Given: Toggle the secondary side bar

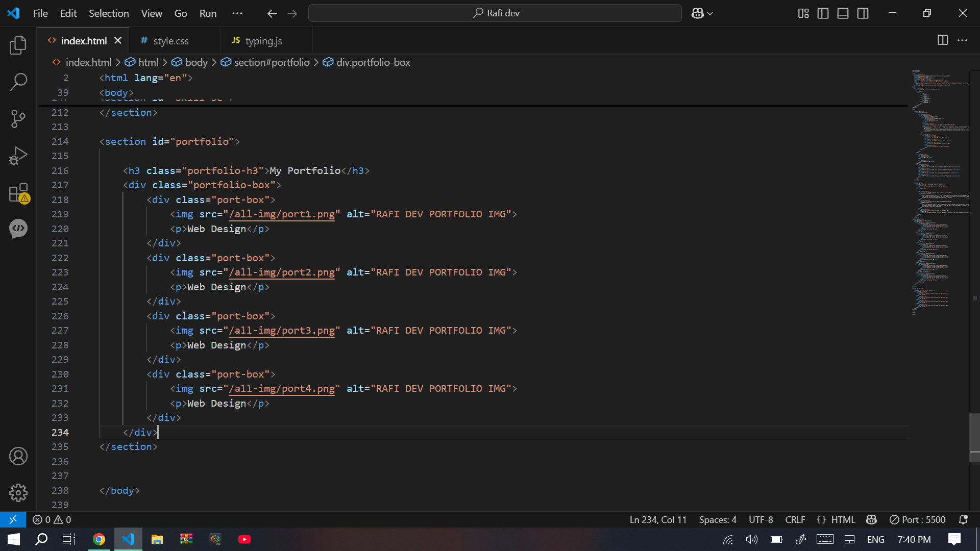Looking at the screenshot, I should pyautogui.click(x=863, y=13).
